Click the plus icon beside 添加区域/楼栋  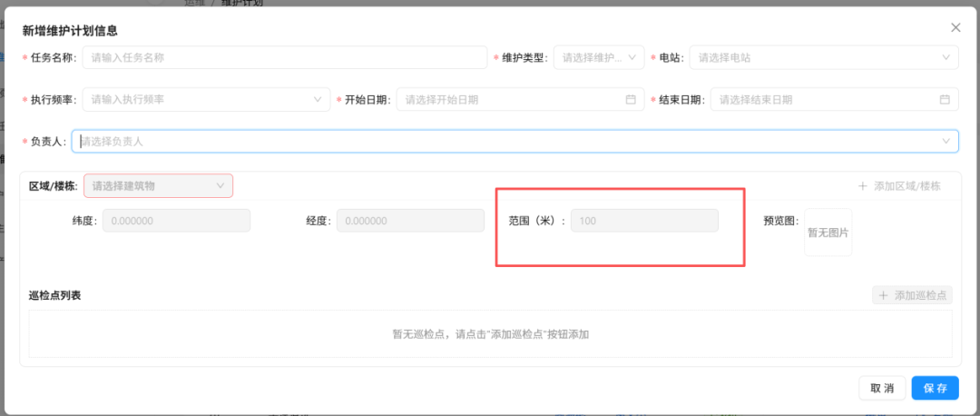tap(862, 186)
